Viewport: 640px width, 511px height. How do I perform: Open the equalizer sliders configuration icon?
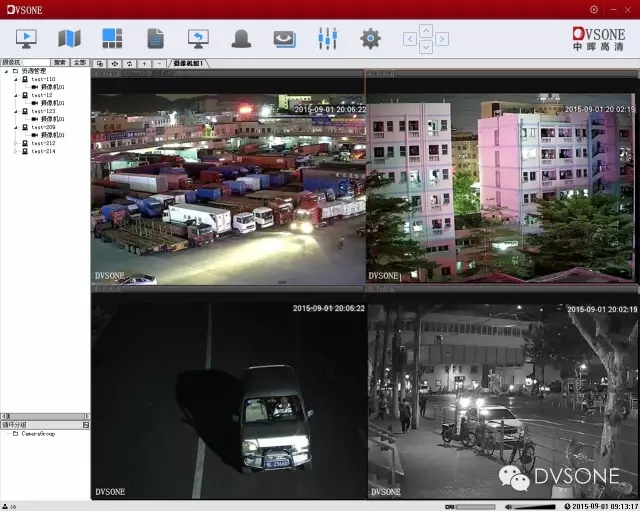(327, 39)
